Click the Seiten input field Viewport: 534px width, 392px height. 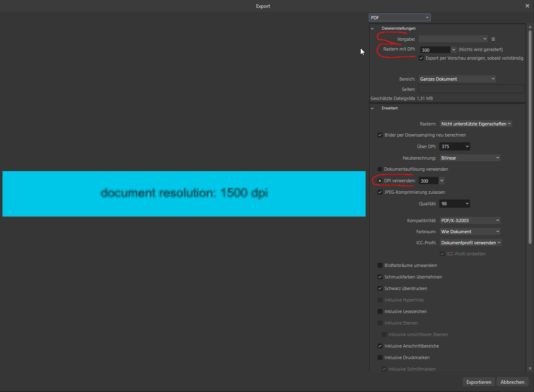click(x=471, y=89)
